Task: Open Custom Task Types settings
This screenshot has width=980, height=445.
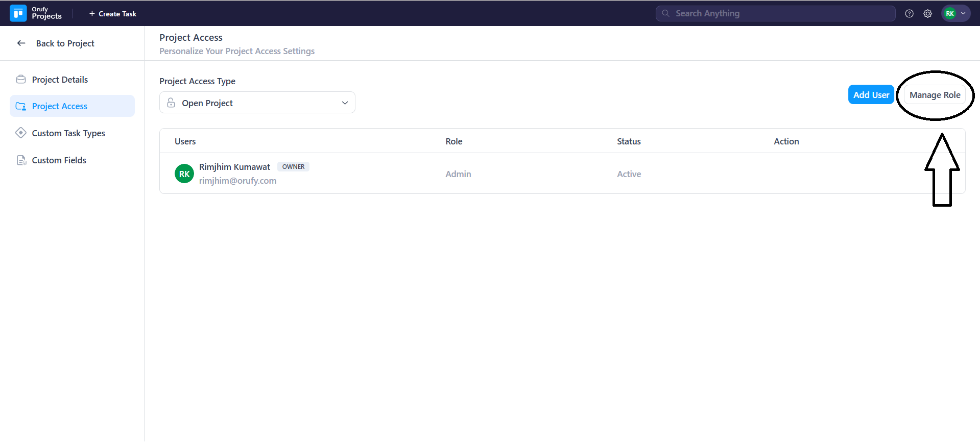Action: coord(68,133)
